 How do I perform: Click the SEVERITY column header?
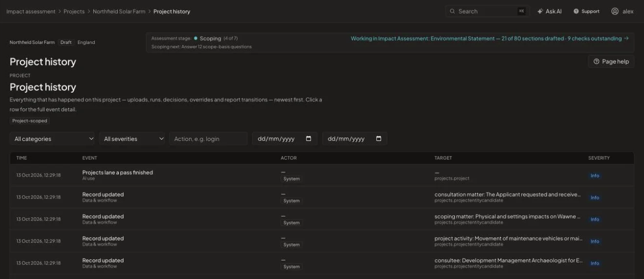coord(599,158)
